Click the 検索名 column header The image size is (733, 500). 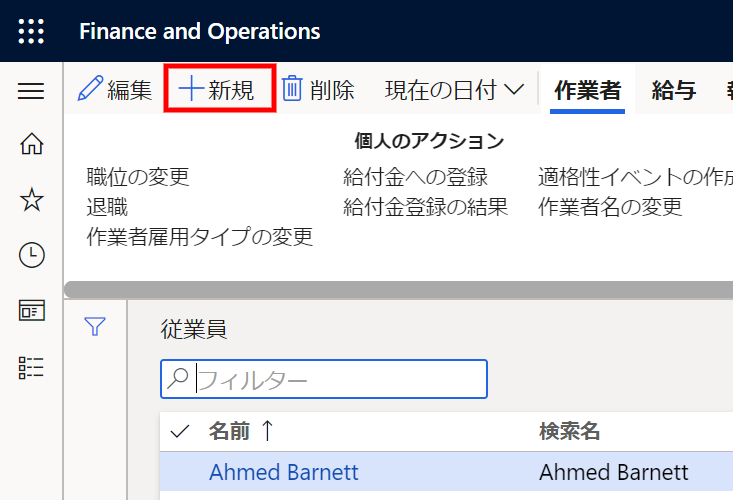point(569,431)
